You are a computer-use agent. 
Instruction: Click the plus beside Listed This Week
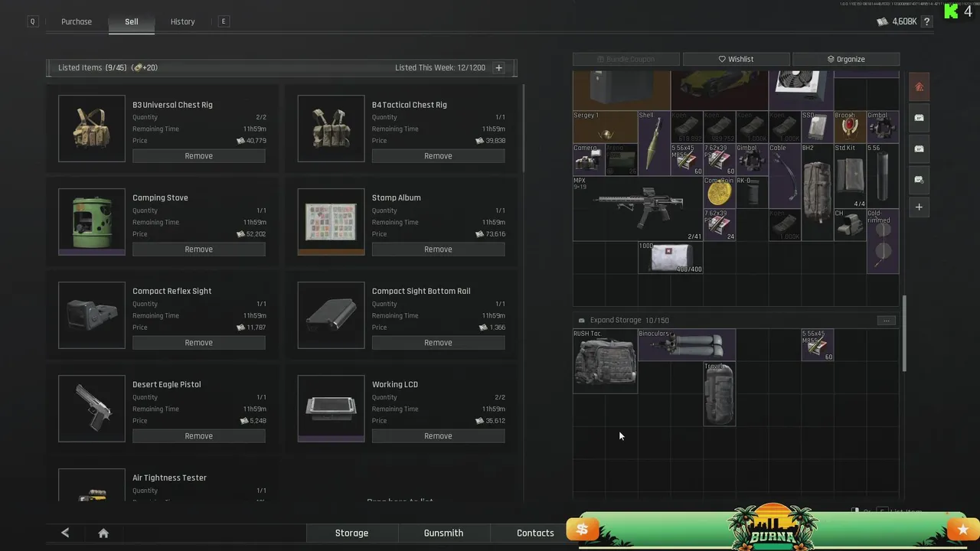(498, 67)
